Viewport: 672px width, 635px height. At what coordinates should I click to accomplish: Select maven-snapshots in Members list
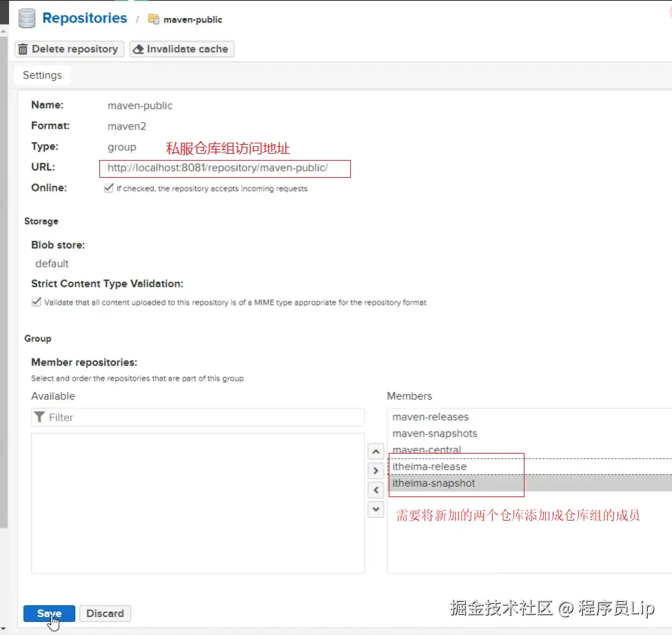(x=529, y=434)
